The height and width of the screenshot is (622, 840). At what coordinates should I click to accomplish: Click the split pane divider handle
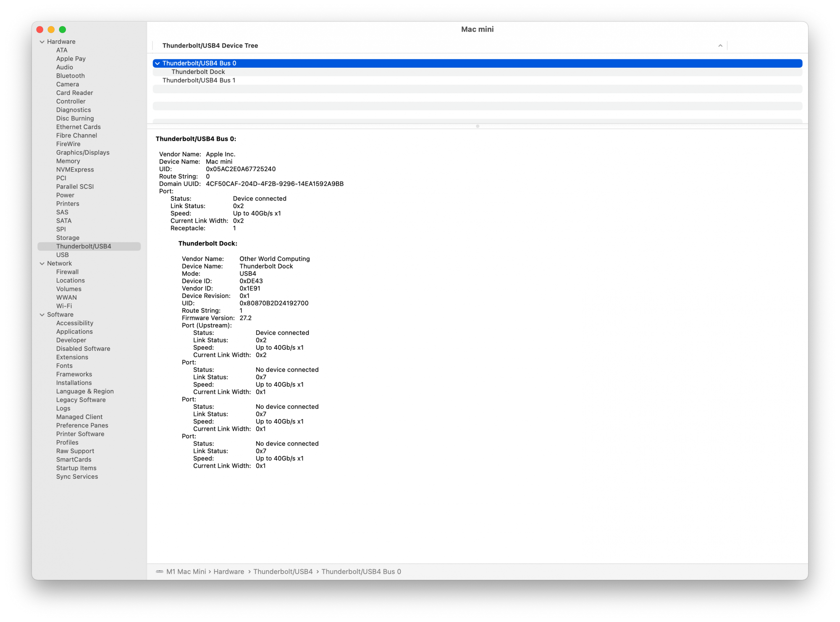click(x=477, y=126)
